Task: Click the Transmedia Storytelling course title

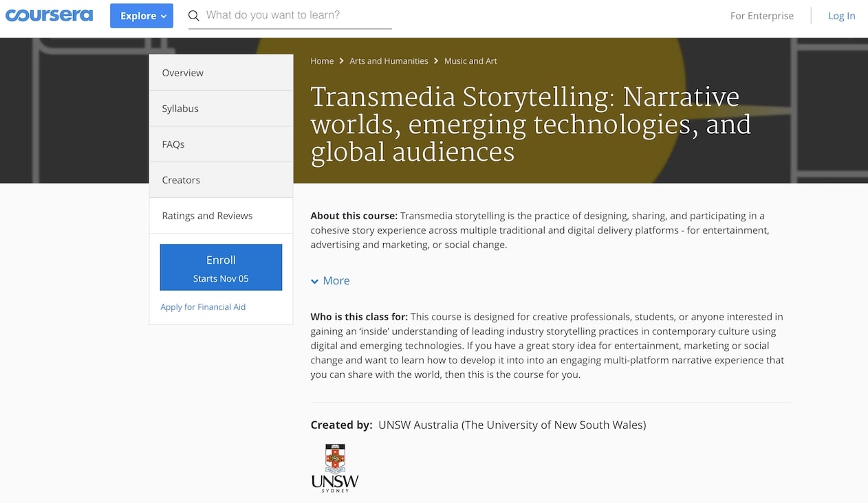Action: [x=531, y=124]
